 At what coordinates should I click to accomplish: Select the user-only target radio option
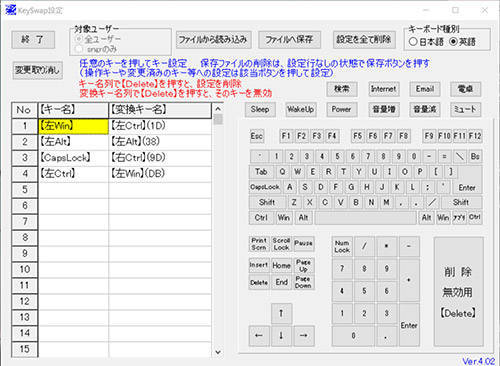[96, 49]
